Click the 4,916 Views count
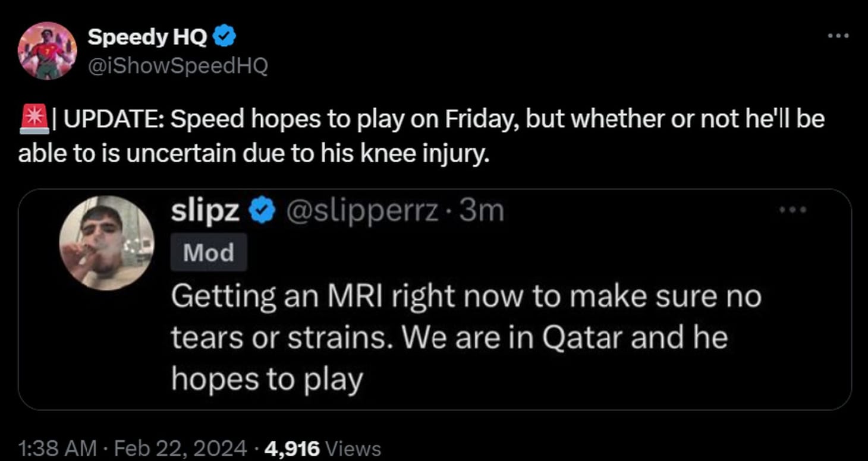 point(322,448)
